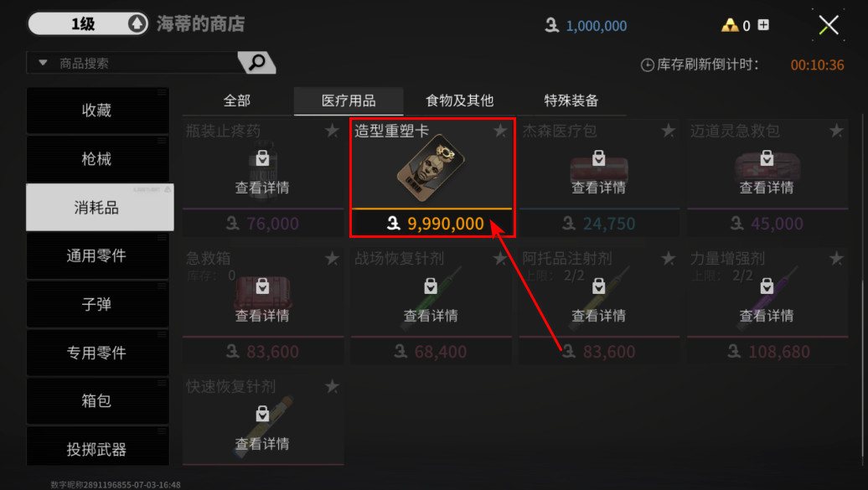
Task: Open the 枪械 category
Action: (x=97, y=159)
